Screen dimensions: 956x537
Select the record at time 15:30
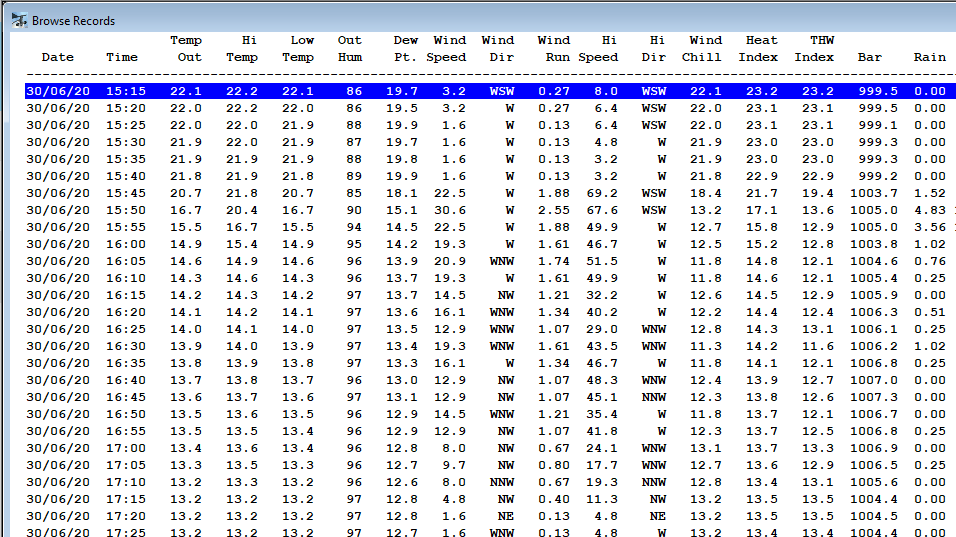[490, 142]
